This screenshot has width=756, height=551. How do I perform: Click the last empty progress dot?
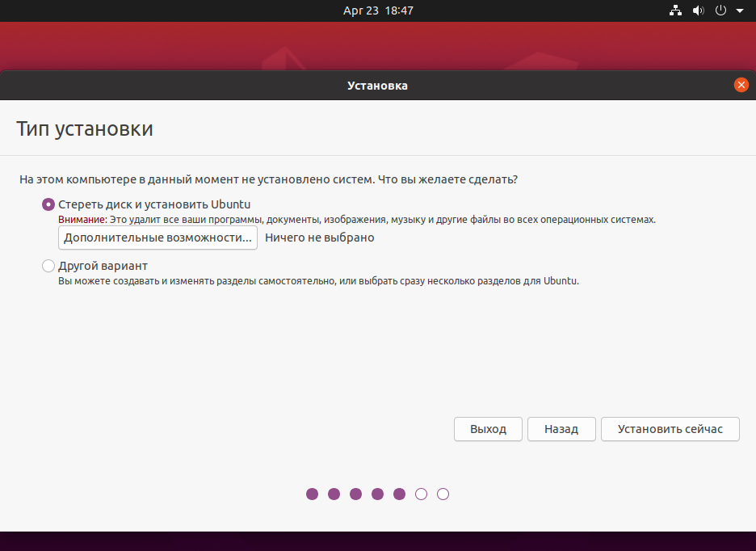(x=443, y=494)
